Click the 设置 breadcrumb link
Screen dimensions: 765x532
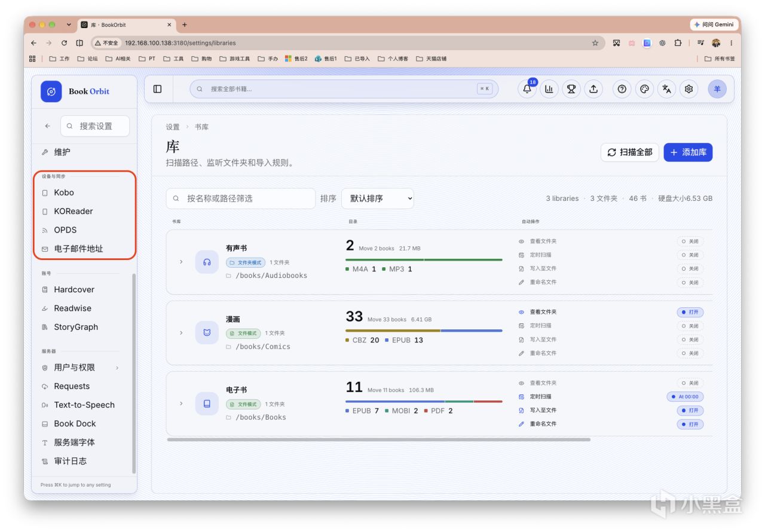[x=173, y=127]
